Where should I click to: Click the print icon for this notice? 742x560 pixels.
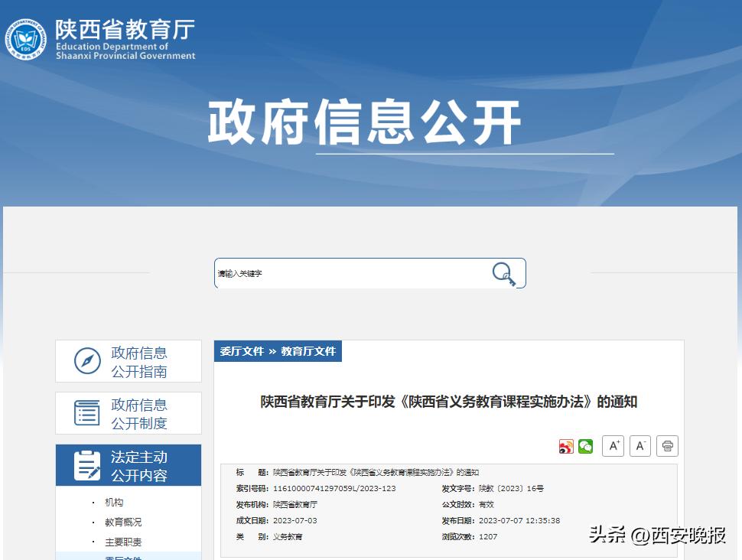[x=666, y=445]
